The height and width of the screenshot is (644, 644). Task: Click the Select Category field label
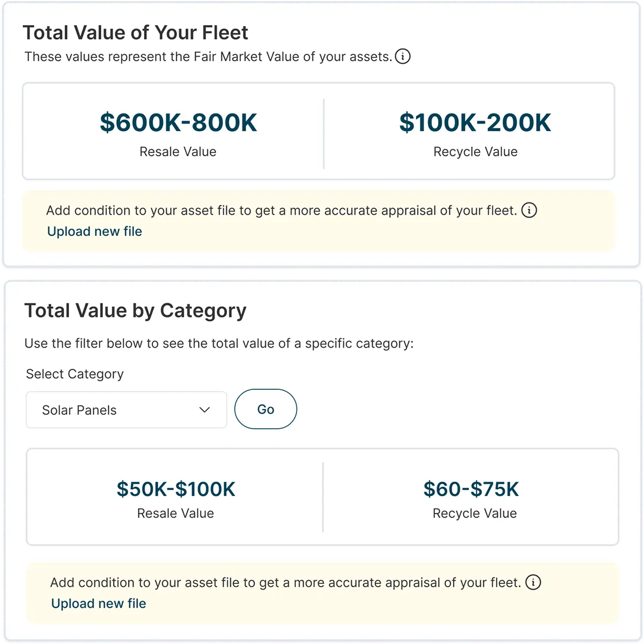(75, 374)
